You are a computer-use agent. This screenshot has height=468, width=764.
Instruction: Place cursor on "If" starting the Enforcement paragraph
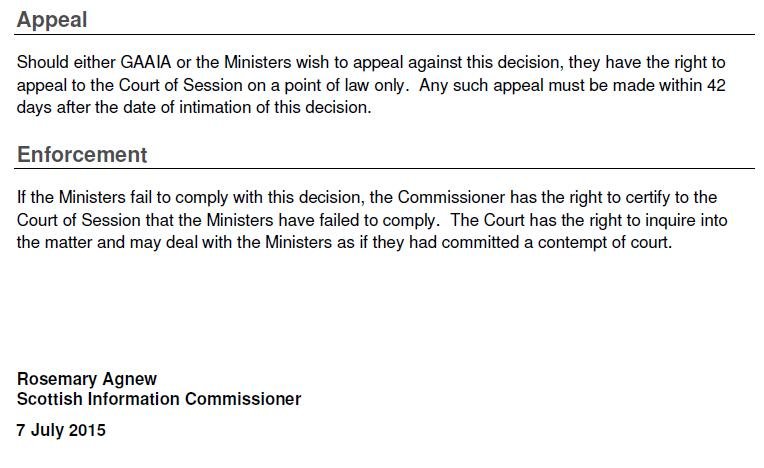pos(22,197)
